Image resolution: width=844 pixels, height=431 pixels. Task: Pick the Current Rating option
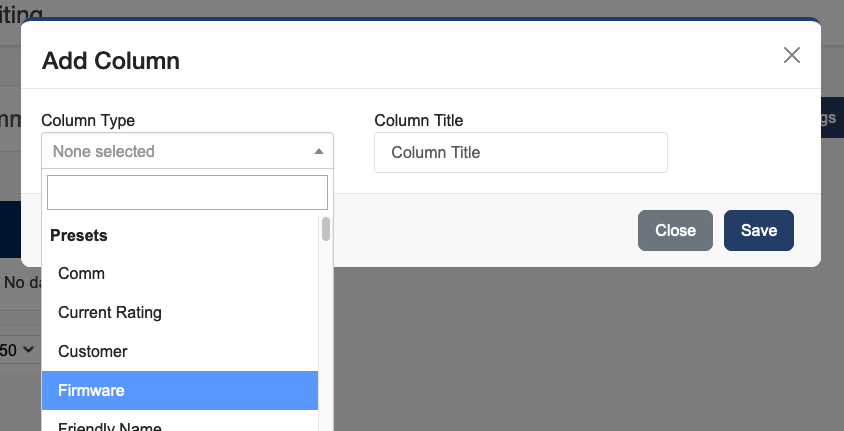point(110,312)
